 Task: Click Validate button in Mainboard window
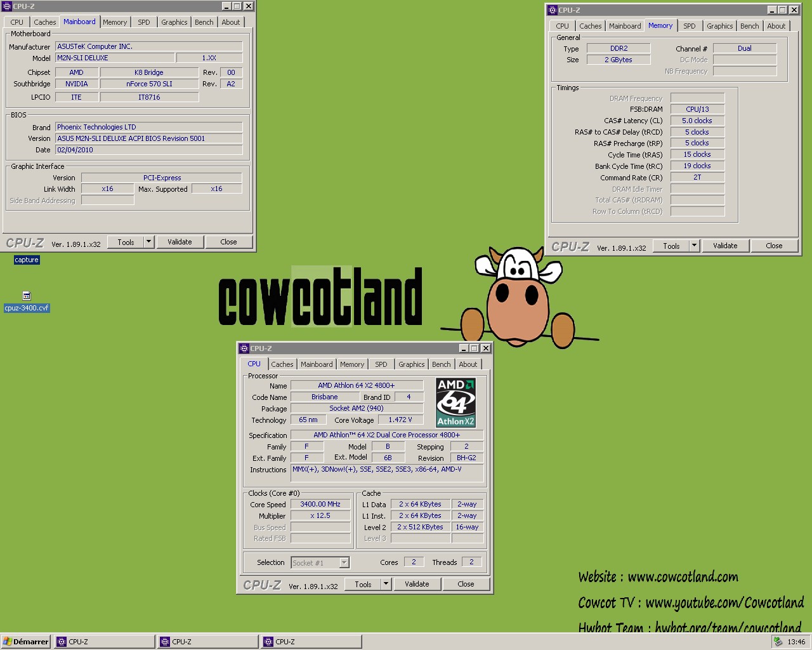tap(180, 242)
